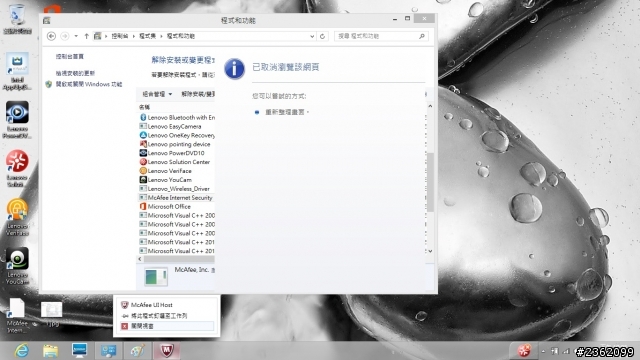This screenshot has height=360, width=640.
Task: Click the window's top-left title bar icon
Action: 47,20
